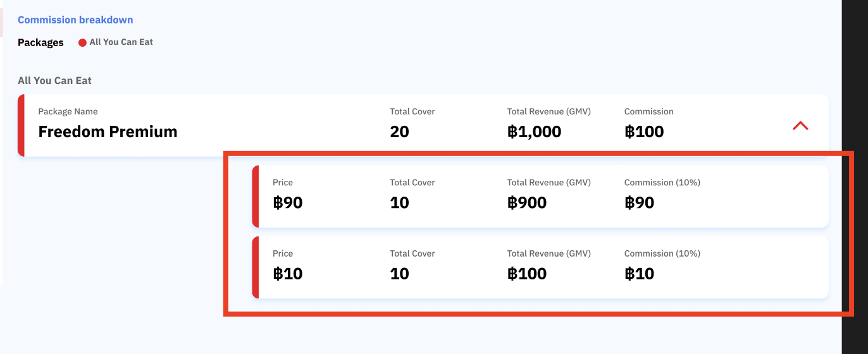The height and width of the screenshot is (354, 868).
Task: Select the All You Can Eat legend label
Action: pyautogui.click(x=121, y=42)
